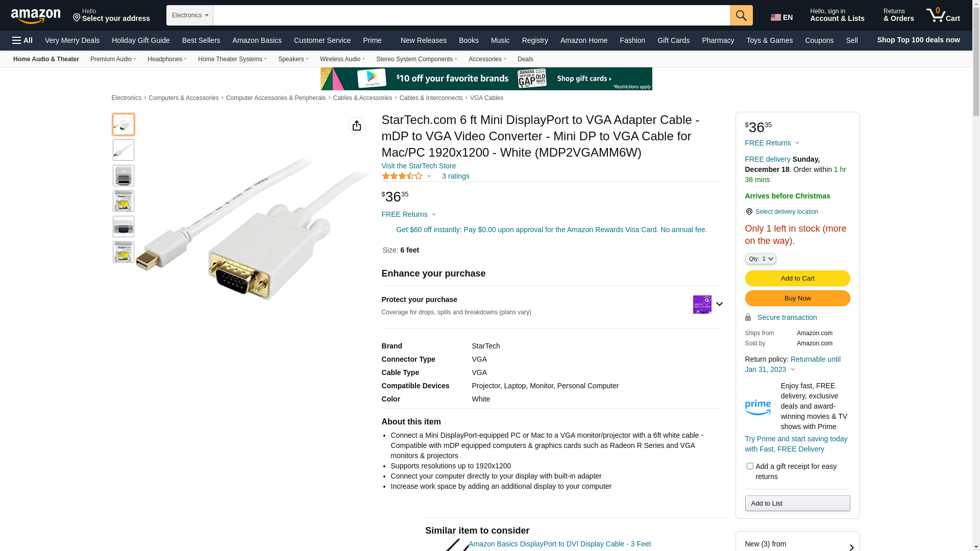Click the Amazon logo
The image size is (980, 551).
click(x=36, y=16)
